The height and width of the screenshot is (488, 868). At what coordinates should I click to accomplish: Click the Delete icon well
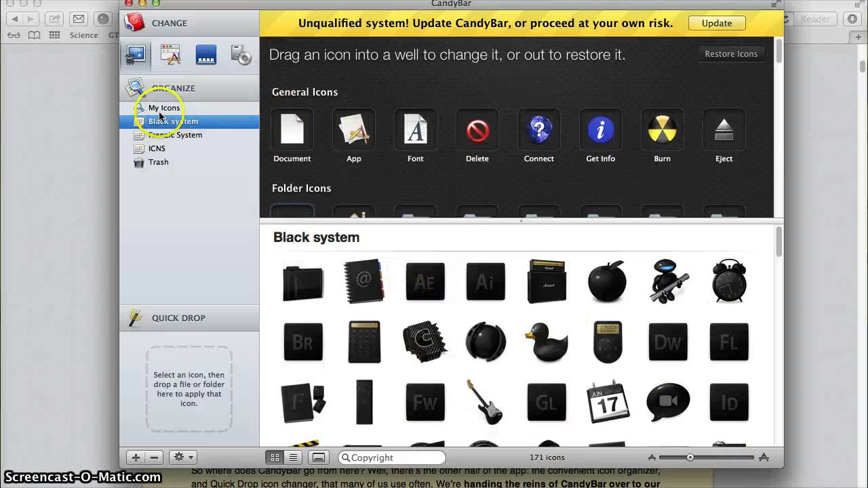tap(477, 129)
